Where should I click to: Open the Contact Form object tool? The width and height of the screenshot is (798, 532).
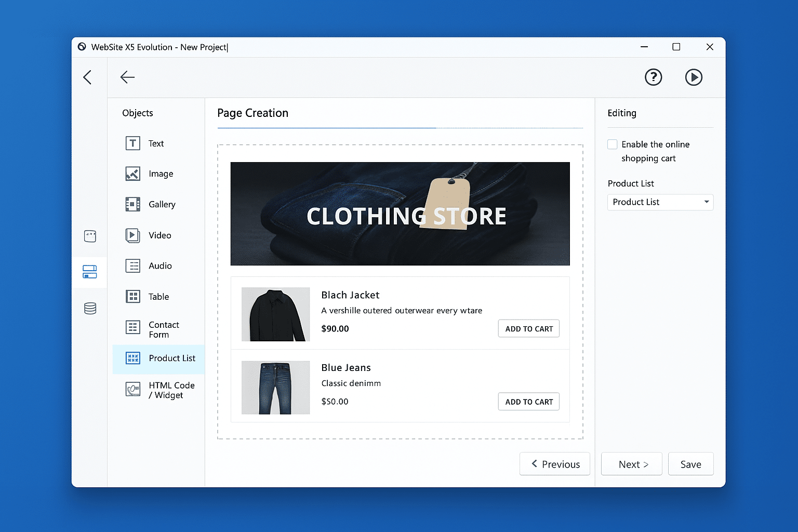(163, 329)
